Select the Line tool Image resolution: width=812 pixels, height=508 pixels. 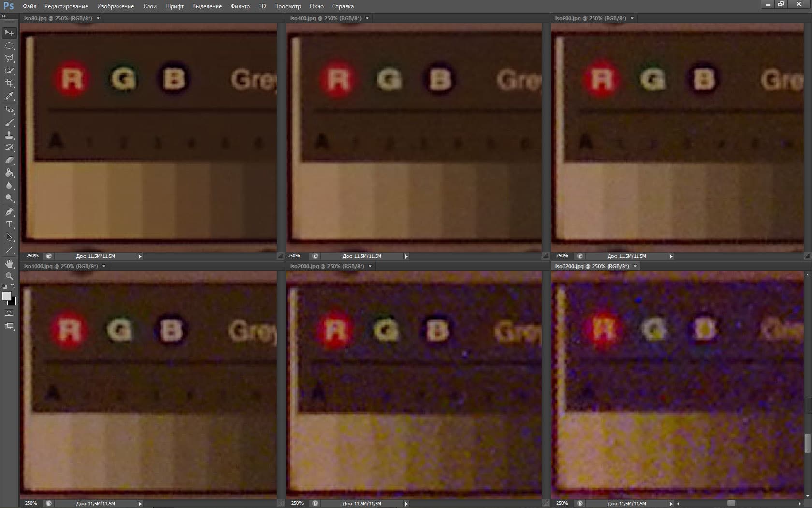coord(9,250)
